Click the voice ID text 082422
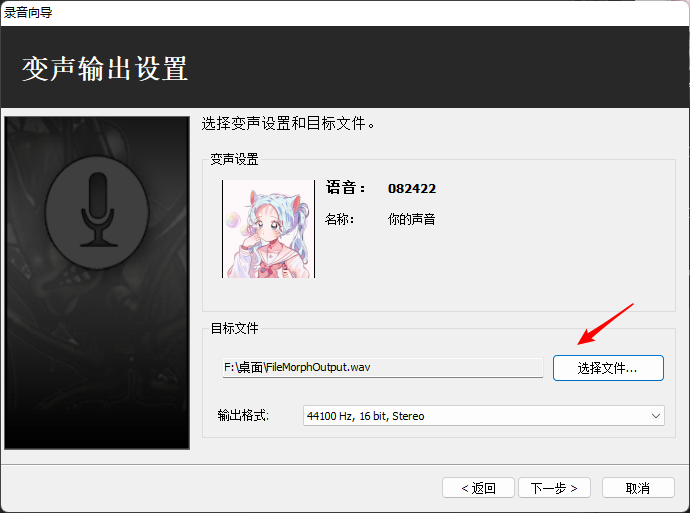 pos(412,189)
